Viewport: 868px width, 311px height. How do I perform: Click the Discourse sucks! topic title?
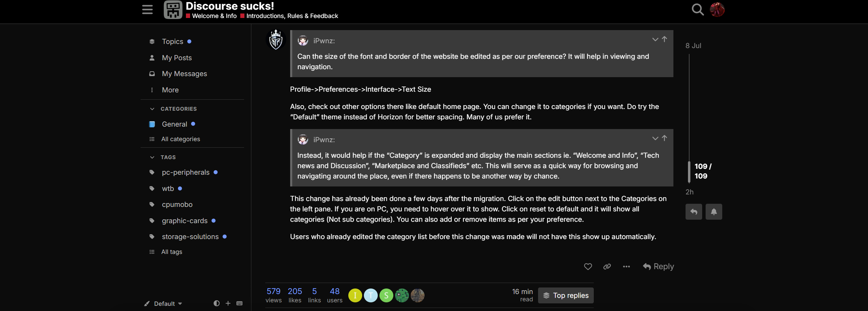230,6
